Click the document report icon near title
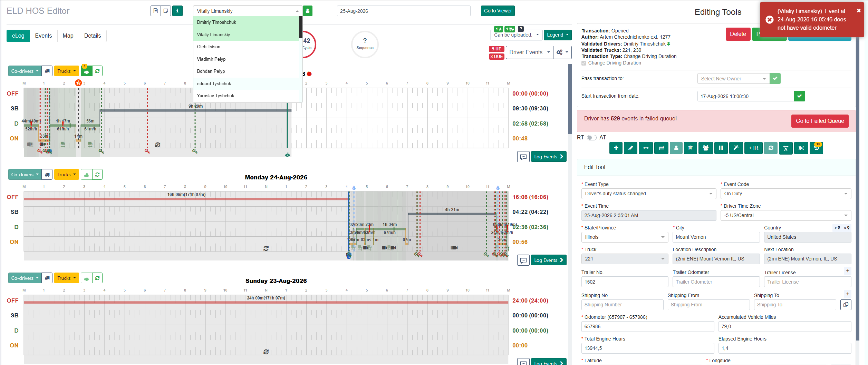Screen dimensions: 868x365 point(156,11)
